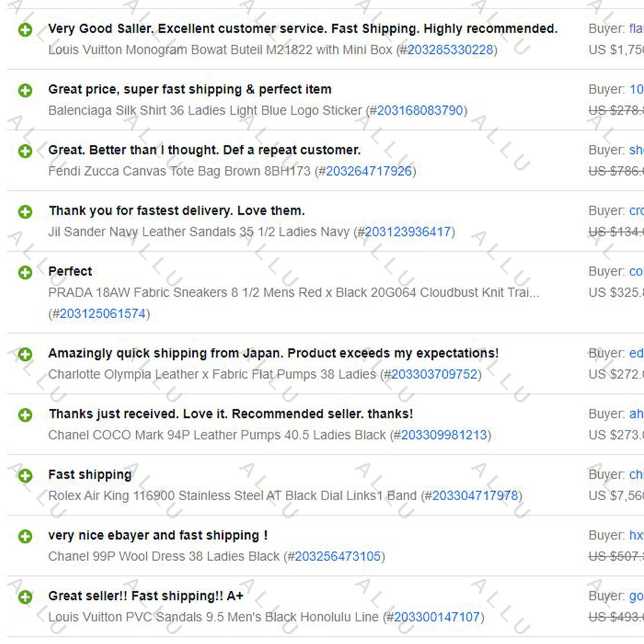Follow Chanel wool dress item link 203256473105
Viewport: 644px width, 644px height.
point(338,556)
